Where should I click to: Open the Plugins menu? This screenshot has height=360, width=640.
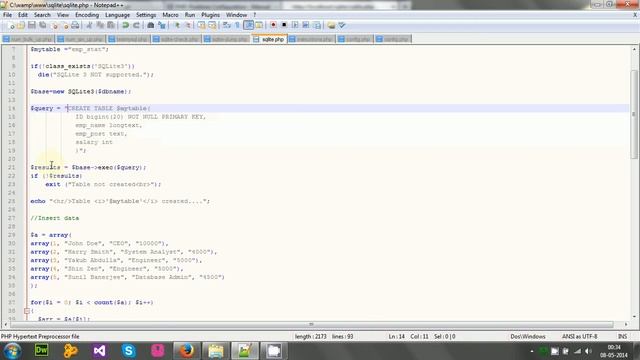tap(211, 15)
